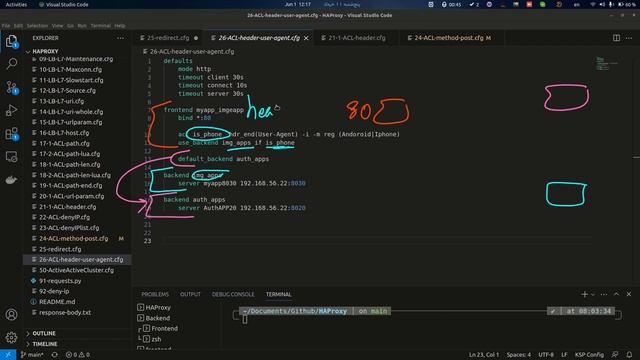Open the File menu
The width and height of the screenshot is (640, 360).
tap(6, 25)
